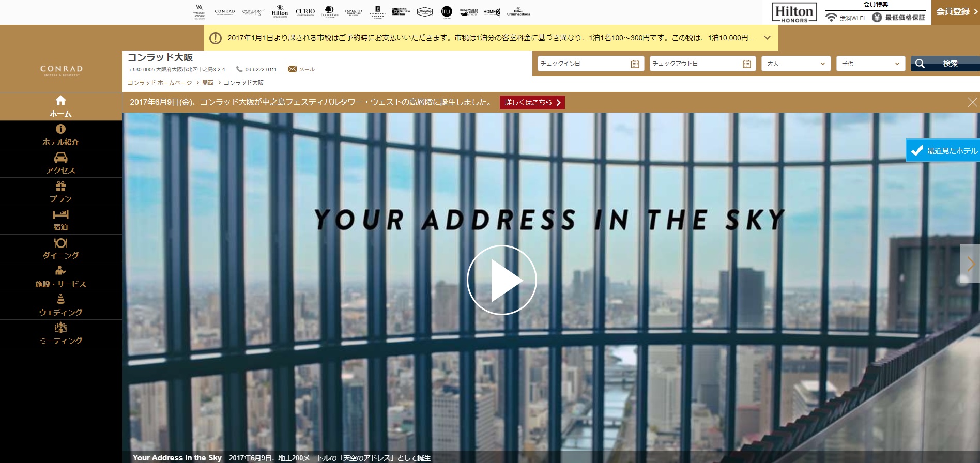Click the Conrad Hotels & Resorts sidebar logo
Screen dimensions: 980x463
pyautogui.click(x=62, y=71)
